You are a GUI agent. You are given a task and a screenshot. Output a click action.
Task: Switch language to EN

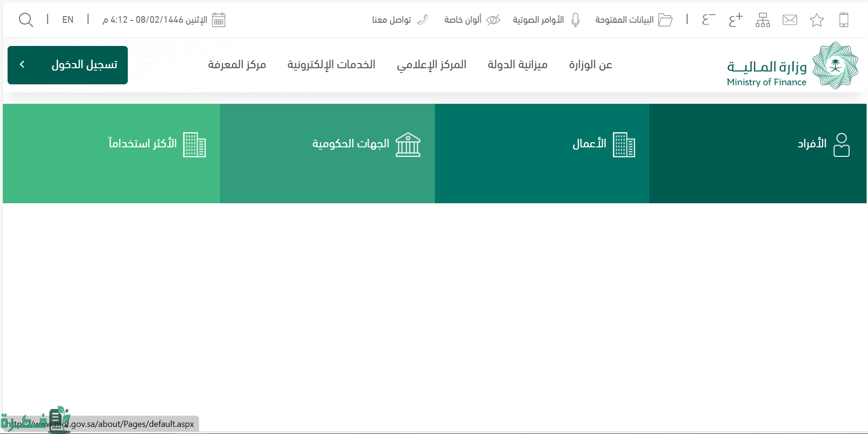68,20
